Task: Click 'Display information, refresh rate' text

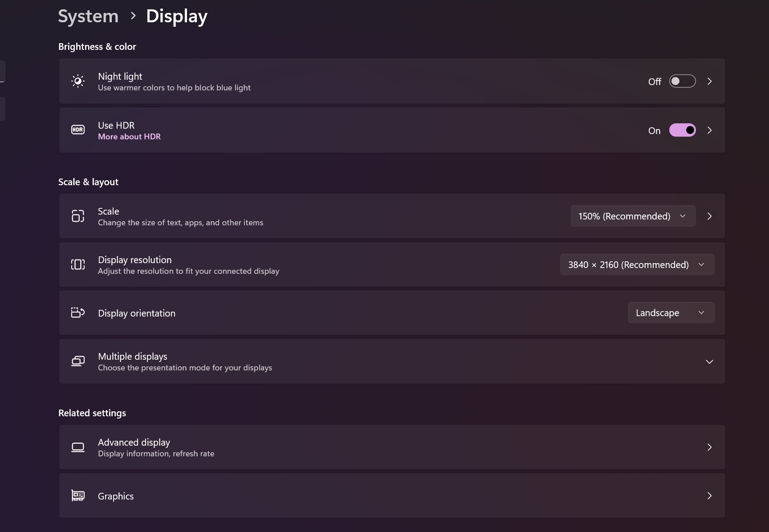Action: (x=156, y=454)
